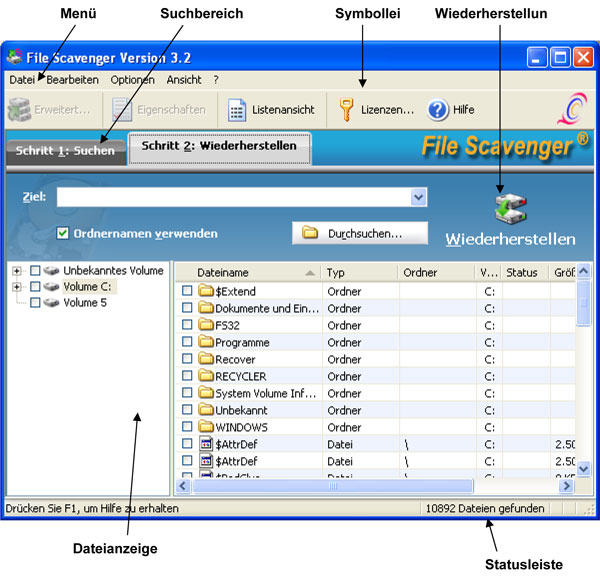
Task: Click the drive icon next to Volume 5
Action: coord(51,303)
